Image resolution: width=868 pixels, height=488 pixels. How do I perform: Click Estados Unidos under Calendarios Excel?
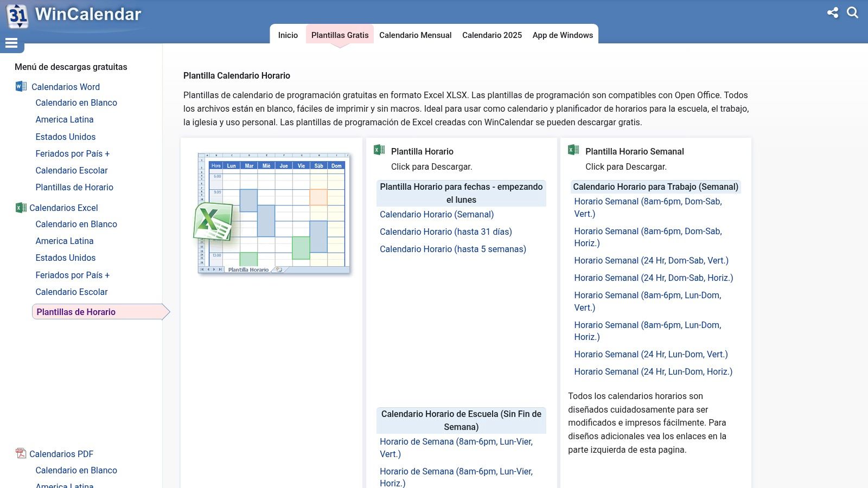(x=65, y=258)
